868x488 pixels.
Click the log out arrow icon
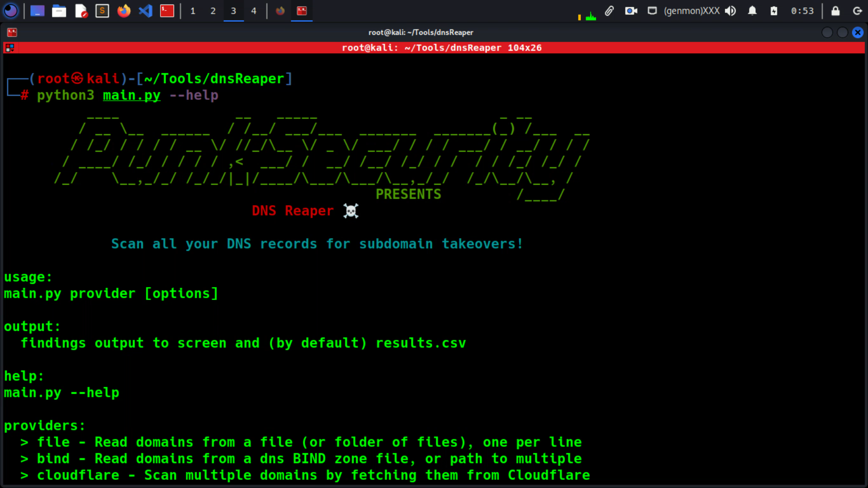857,11
